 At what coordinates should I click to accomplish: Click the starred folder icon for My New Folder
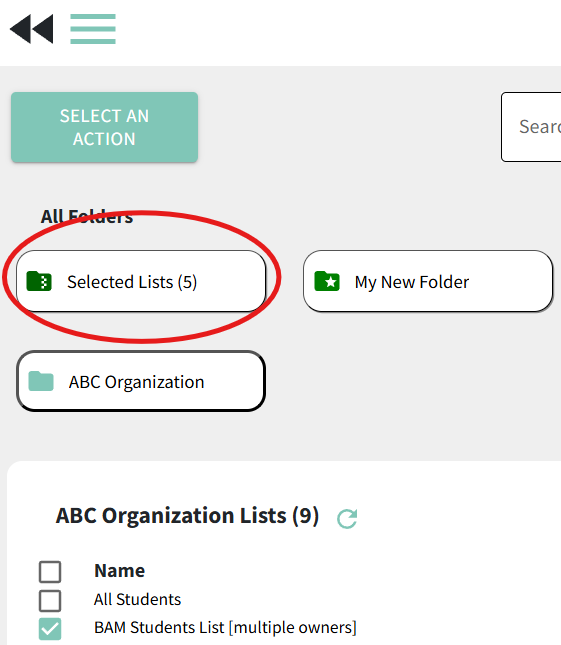[x=327, y=281]
